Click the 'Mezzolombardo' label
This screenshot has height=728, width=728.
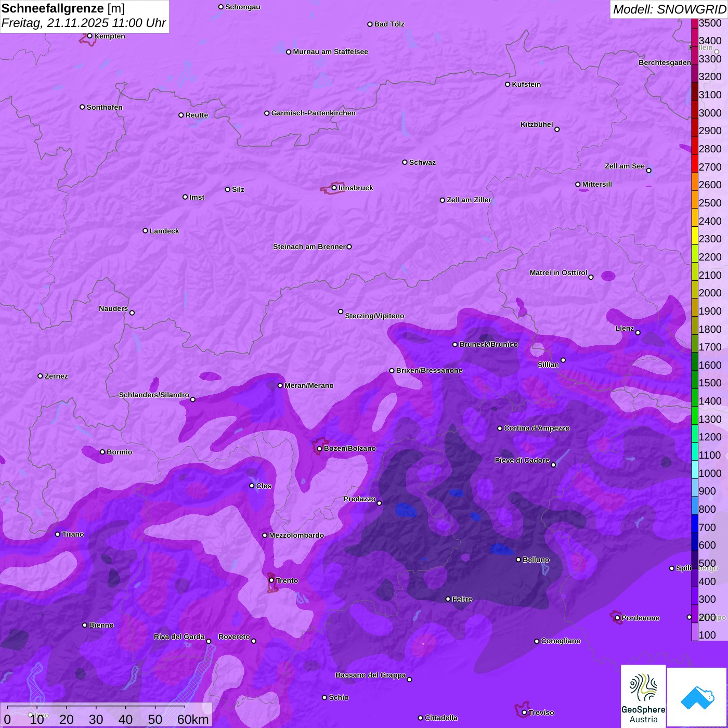[x=296, y=535]
